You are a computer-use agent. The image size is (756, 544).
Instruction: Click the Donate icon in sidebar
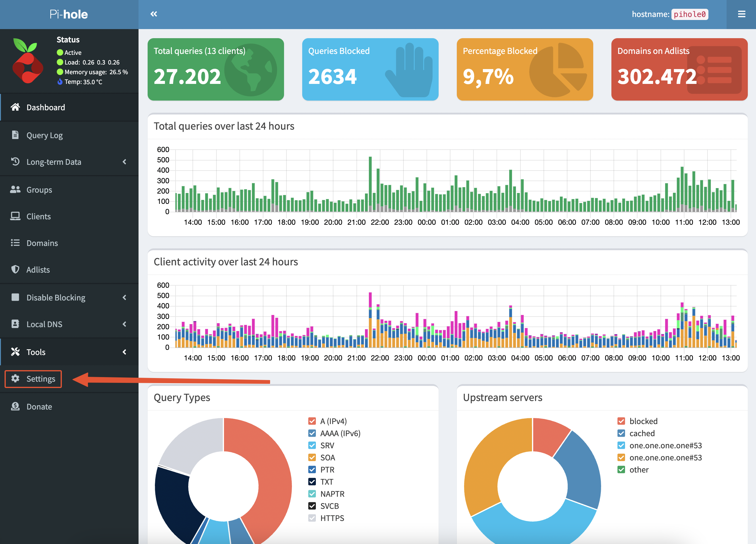coord(15,406)
